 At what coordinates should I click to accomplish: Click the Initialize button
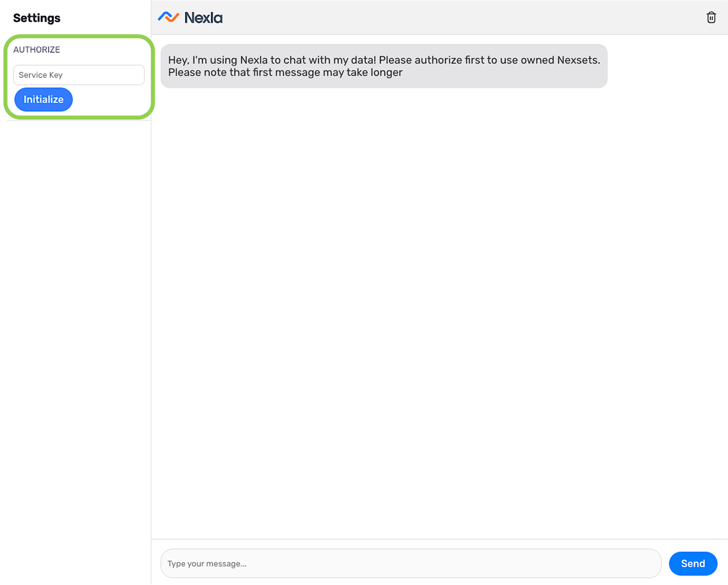(44, 100)
